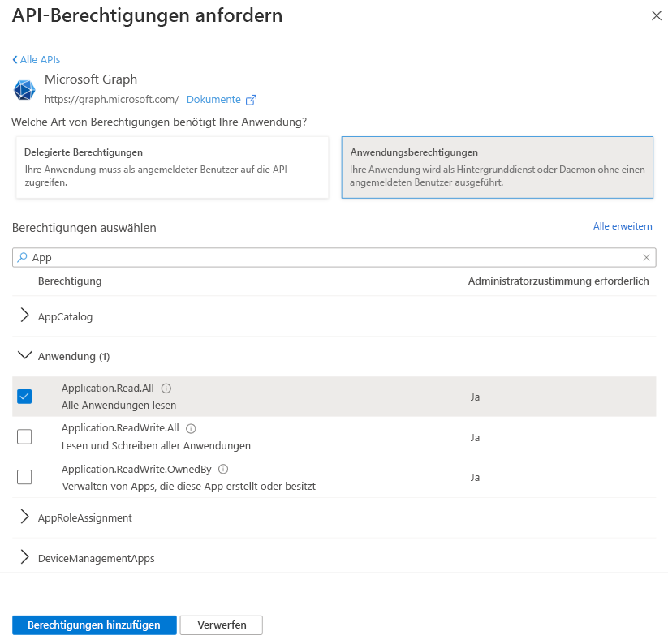This screenshot has height=644, width=668.
Task: Expand the DeviceManagementApps group
Action: coord(24,557)
